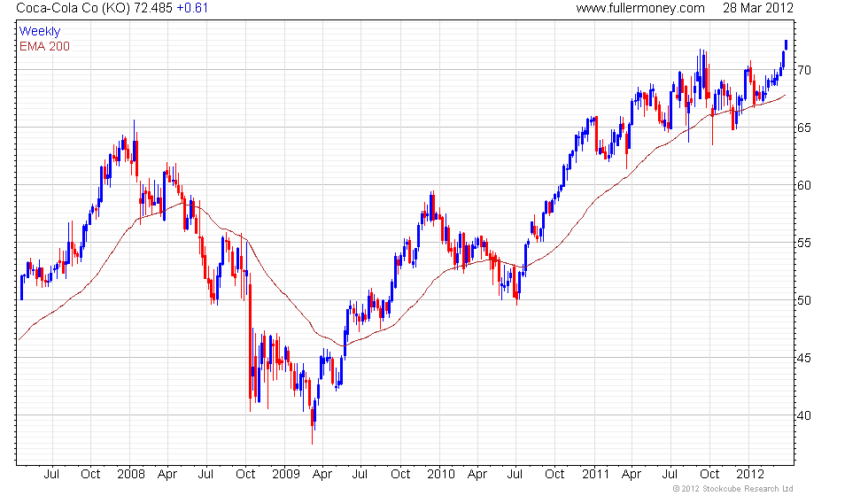Screen dimensions: 868x496
Task: Click the 60 price axis label
Action: tap(804, 185)
